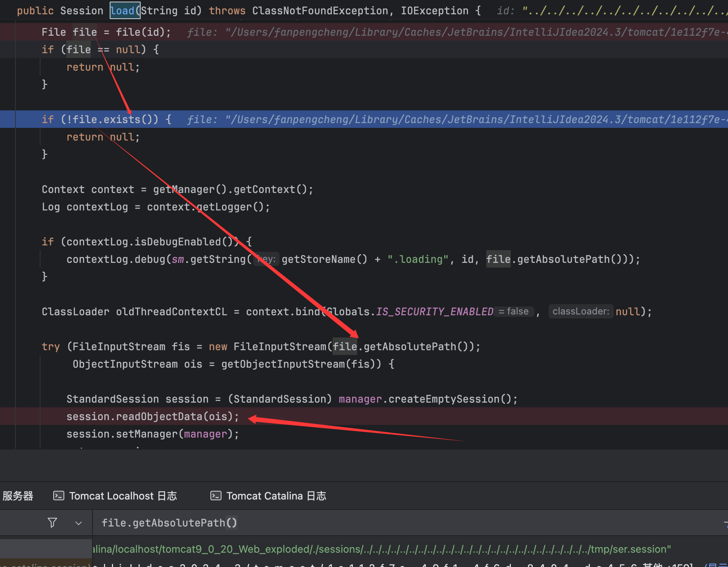Click the 'key:' parameter hint in getString
728x567 pixels.
coord(266,259)
